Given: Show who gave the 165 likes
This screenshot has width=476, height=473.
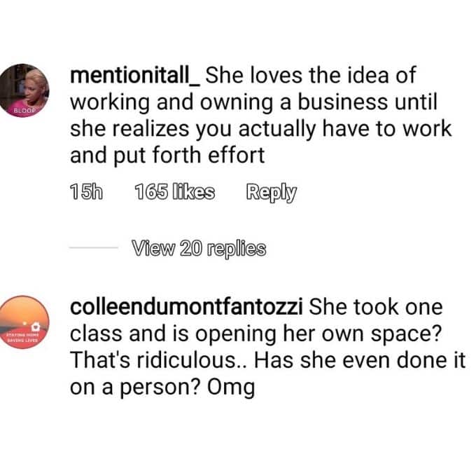Looking at the screenshot, I should (x=174, y=192).
